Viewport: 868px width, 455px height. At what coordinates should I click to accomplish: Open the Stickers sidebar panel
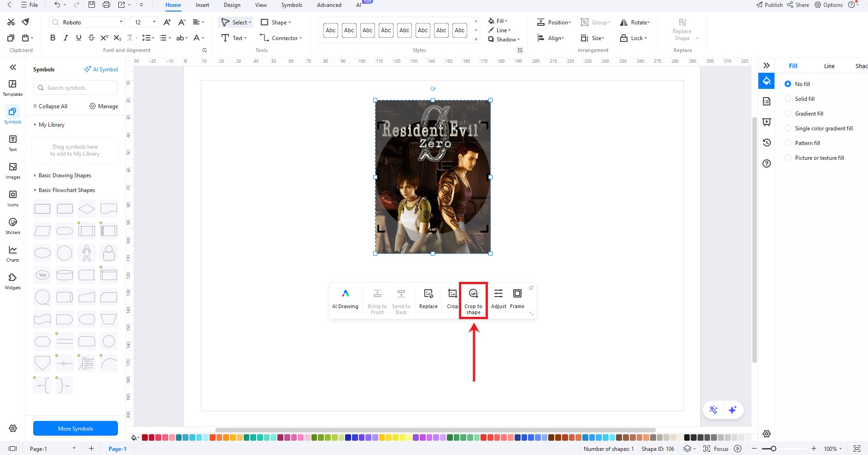coord(13,226)
